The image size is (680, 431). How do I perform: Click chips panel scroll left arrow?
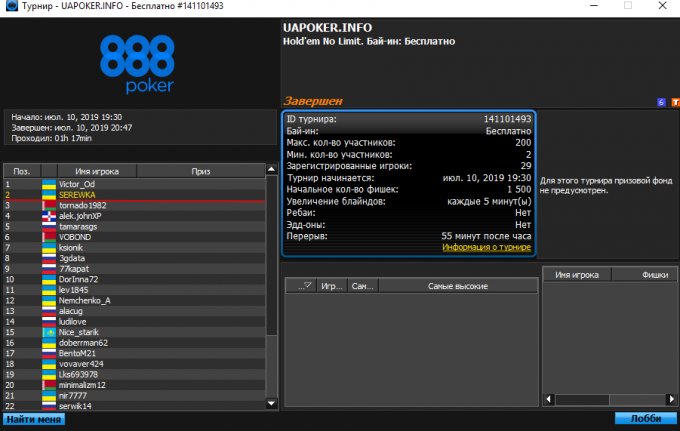[x=549, y=399]
